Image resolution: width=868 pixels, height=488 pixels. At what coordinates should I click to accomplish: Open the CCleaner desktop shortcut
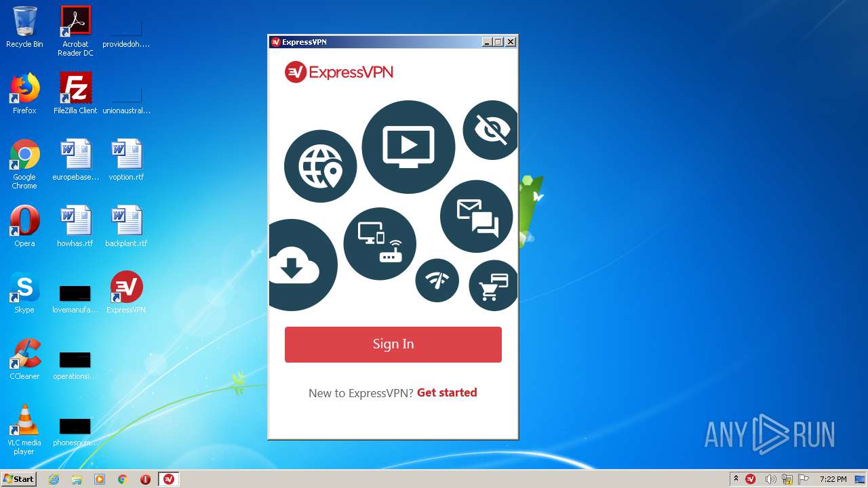tap(24, 359)
